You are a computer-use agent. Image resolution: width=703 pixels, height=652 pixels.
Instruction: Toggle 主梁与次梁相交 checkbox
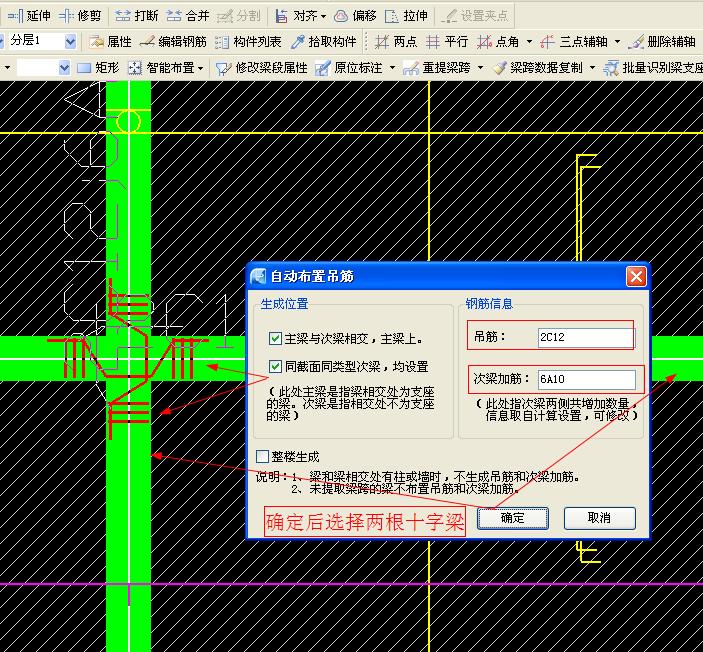pyautogui.click(x=276, y=340)
